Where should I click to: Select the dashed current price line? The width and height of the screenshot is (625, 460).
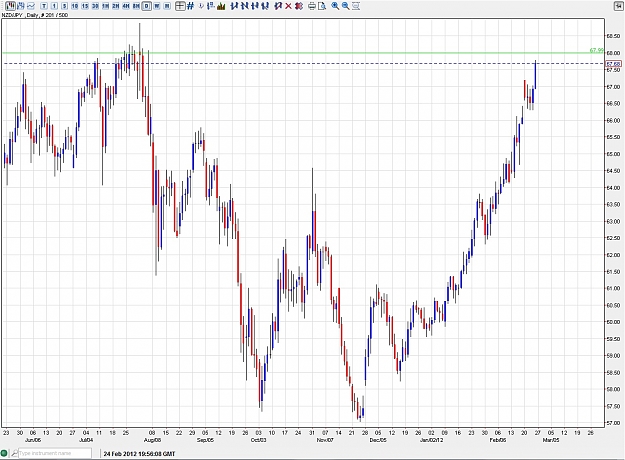point(303,63)
